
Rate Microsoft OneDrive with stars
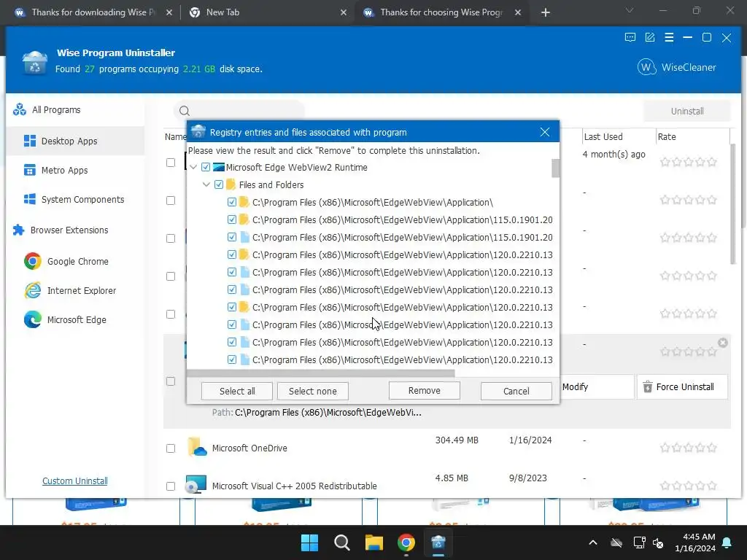pyautogui.click(x=689, y=448)
